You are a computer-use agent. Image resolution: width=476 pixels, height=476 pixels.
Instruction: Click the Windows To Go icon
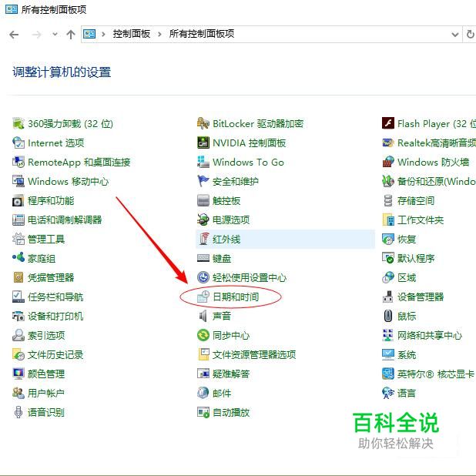click(203, 162)
